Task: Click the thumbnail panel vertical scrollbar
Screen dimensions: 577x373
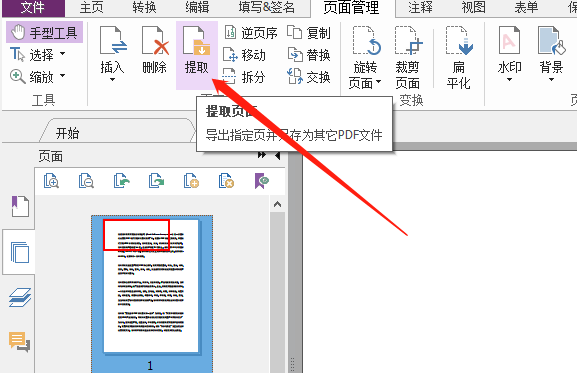Action: point(277,292)
